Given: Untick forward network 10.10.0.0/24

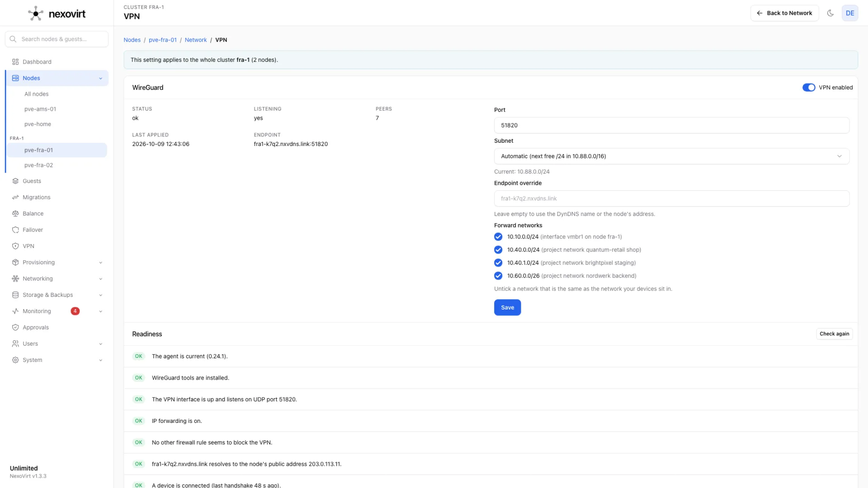Looking at the screenshot, I should coord(498,237).
